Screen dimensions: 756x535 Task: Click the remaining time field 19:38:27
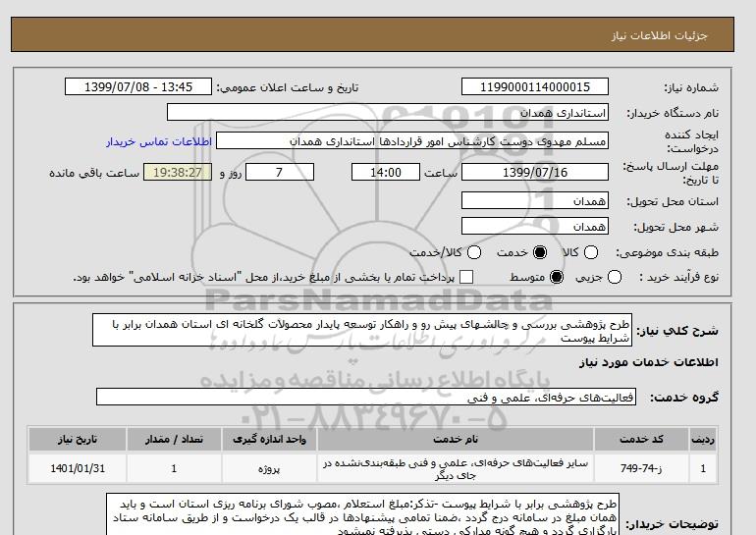coord(178,172)
